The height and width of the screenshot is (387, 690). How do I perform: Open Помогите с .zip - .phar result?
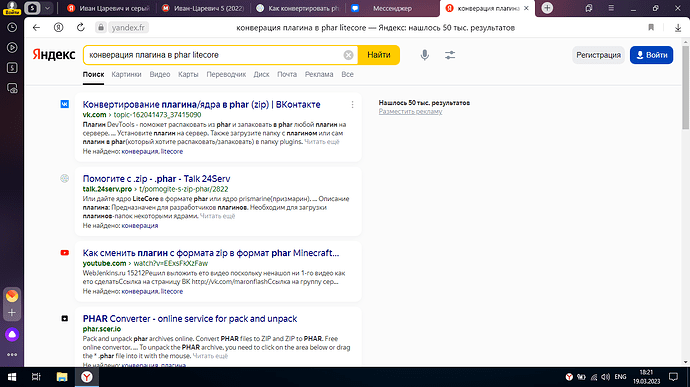156,179
